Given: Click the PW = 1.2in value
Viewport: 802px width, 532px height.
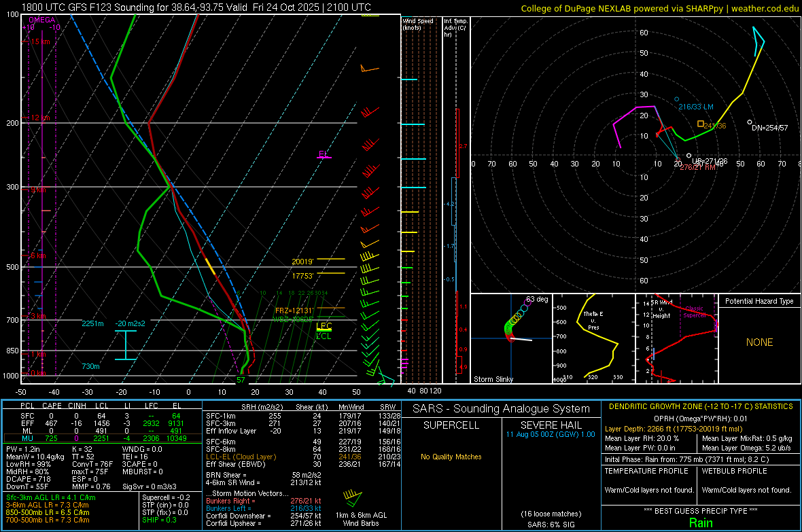Looking at the screenshot, I should [24, 449].
